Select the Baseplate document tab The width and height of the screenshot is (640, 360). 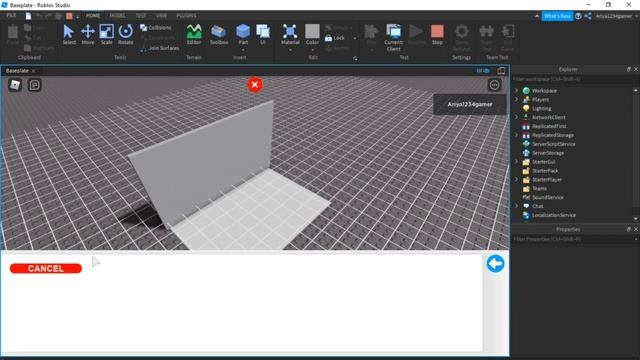(x=17, y=71)
